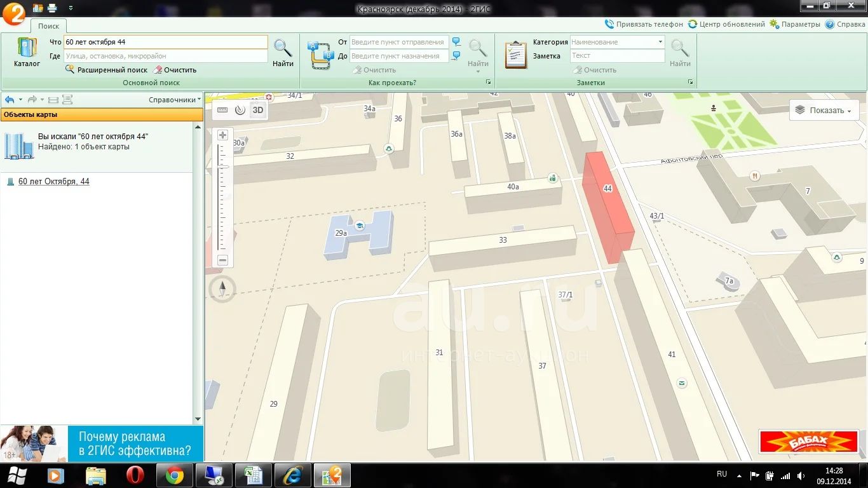This screenshot has height=488, width=868.
Task: Click the forward navigation arrow
Action: coord(32,100)
